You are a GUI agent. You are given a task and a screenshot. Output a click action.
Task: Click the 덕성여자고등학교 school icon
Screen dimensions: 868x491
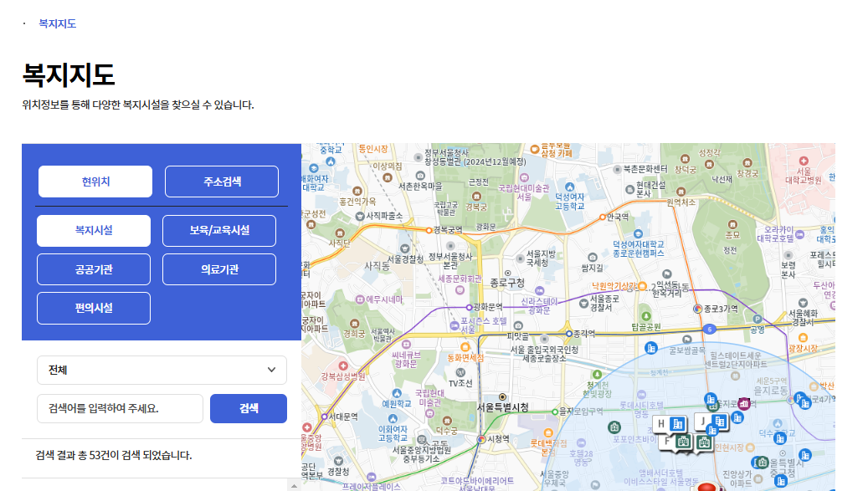pyautogui.click(x=570, y=187)
